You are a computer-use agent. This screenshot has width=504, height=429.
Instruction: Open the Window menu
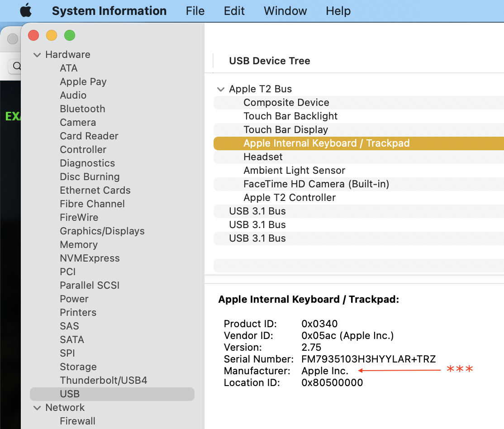click(285, 11)
